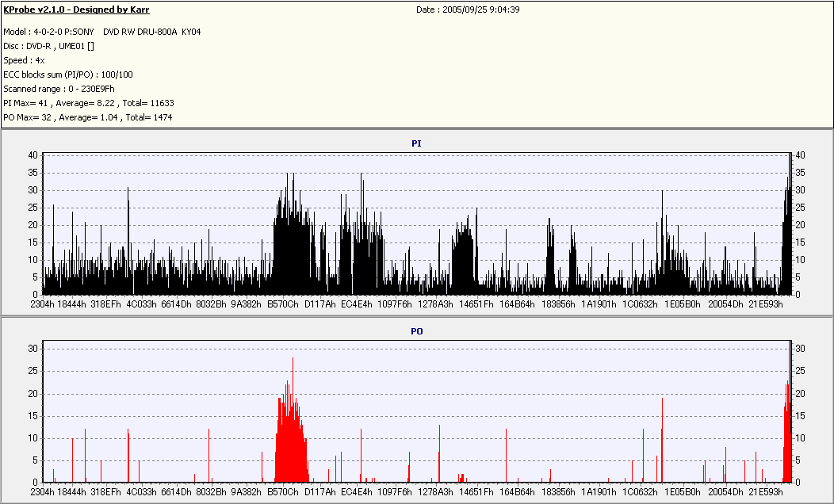
Task: Click the Scanned range 0 - 230E9Fh line
Action: pos(59,90)
